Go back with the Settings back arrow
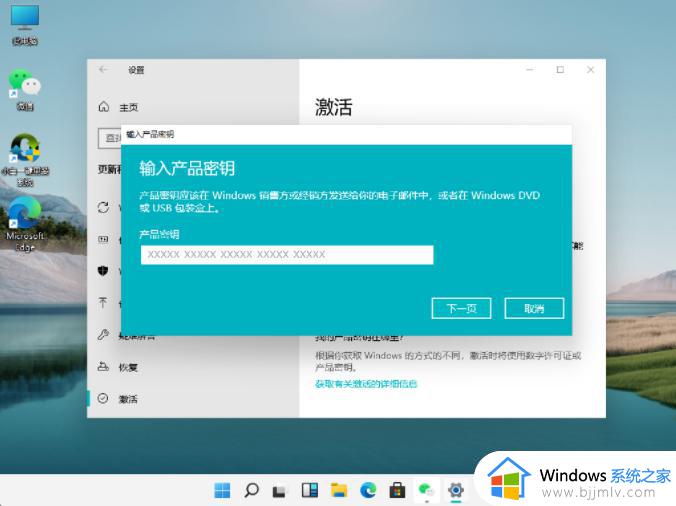 coord(103,69)
